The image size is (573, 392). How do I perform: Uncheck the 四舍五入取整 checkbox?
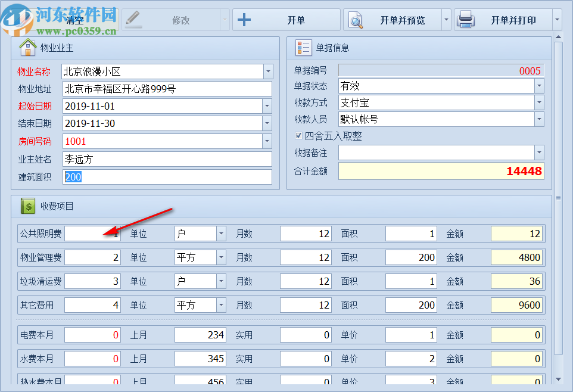[x=298, y=135]
